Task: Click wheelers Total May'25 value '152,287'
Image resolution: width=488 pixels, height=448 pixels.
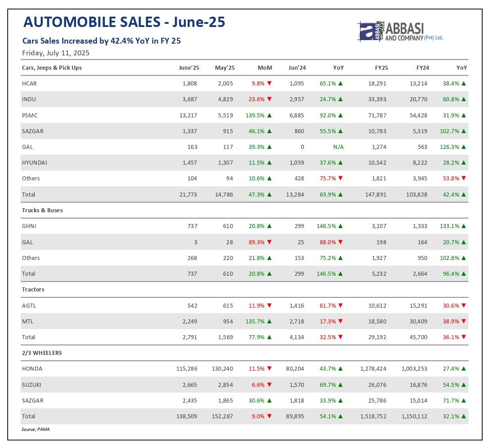Action: 222,416
